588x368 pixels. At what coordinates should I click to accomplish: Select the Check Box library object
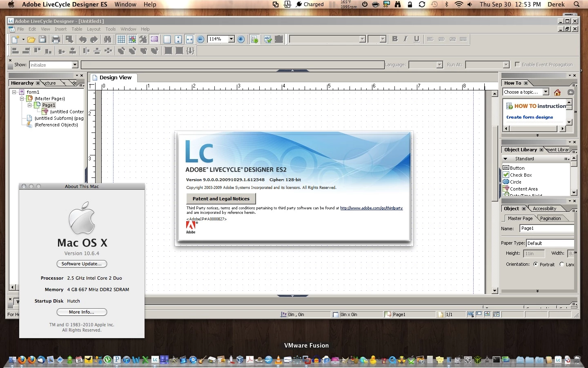coord(517,175)
